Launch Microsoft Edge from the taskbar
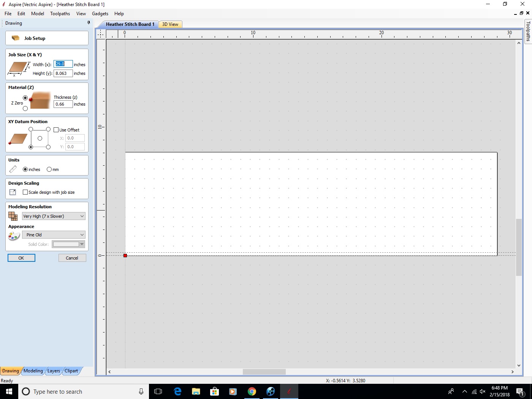532x399 pixels. coord(177,391)
